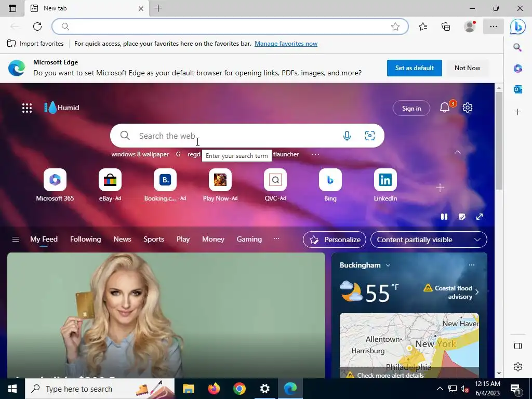Focus the Search the web box

247,136
